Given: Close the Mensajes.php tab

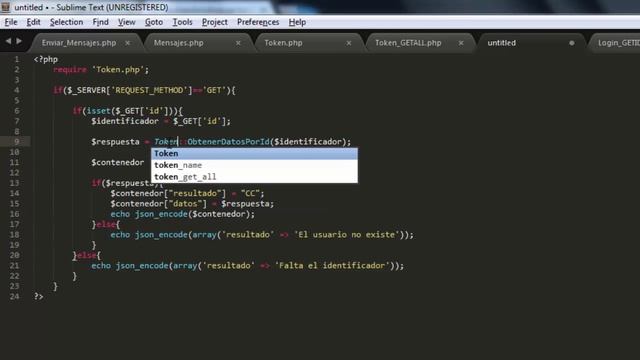Looking at the screenshot, I should pos(238,43).
